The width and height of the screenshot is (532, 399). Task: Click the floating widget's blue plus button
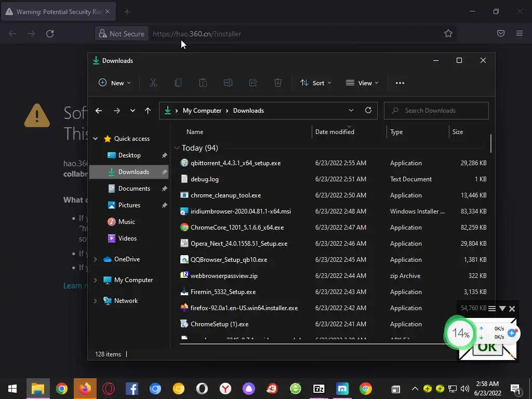(512, 333)
